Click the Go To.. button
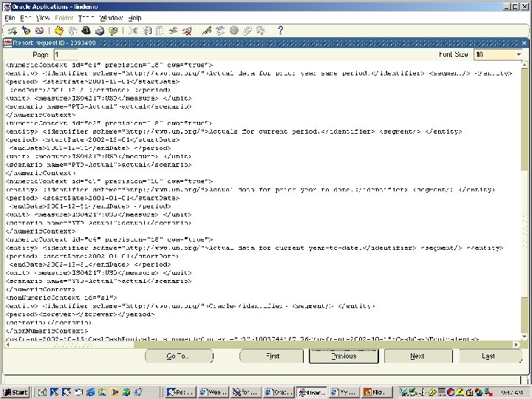Screen dimensions: 532x399 pos(179,356)
